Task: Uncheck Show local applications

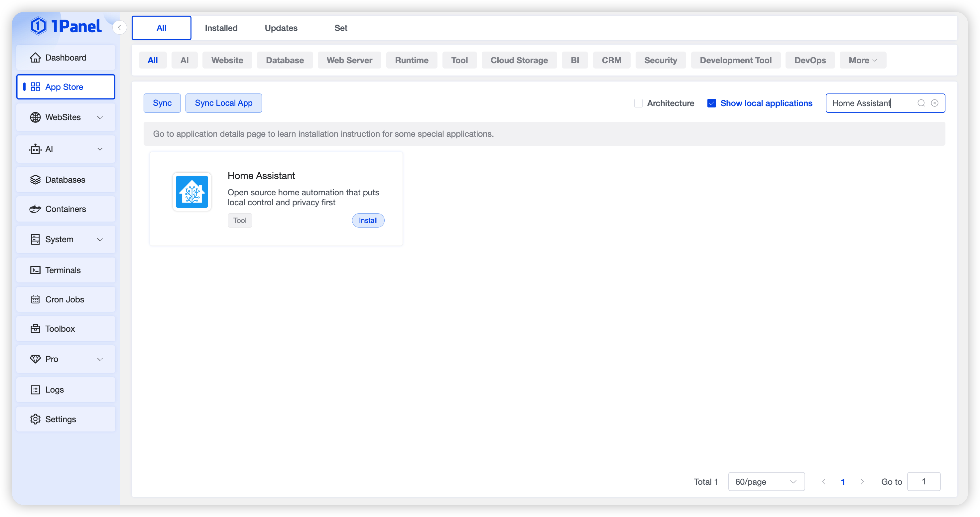Action: [711, 103]
